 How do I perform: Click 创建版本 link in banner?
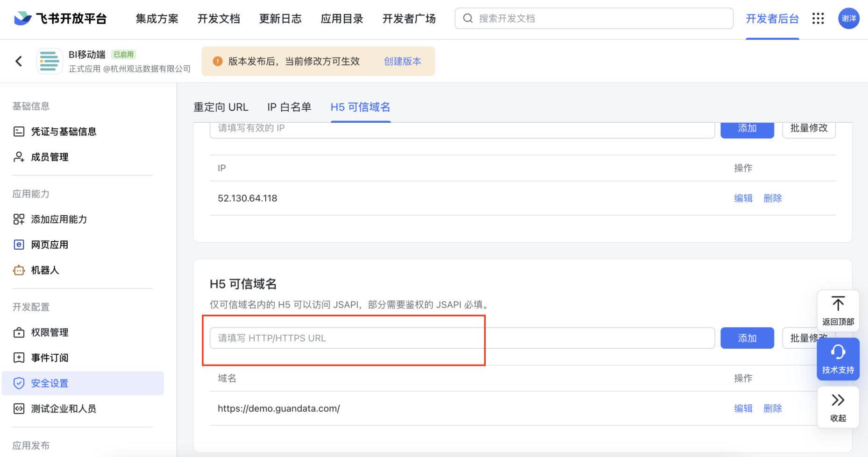point(402,61)
